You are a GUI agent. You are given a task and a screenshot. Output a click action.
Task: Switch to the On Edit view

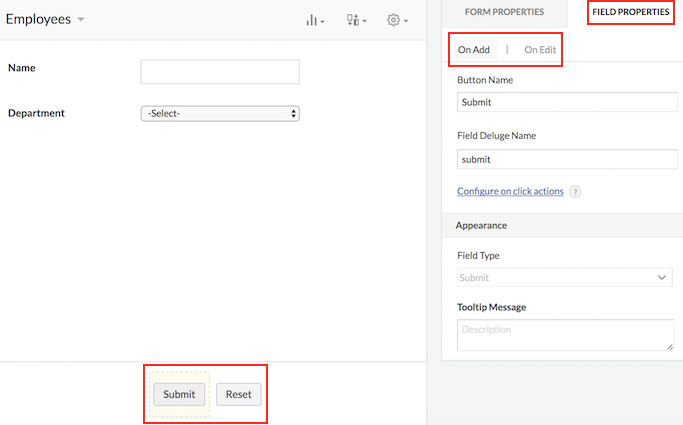540,49
